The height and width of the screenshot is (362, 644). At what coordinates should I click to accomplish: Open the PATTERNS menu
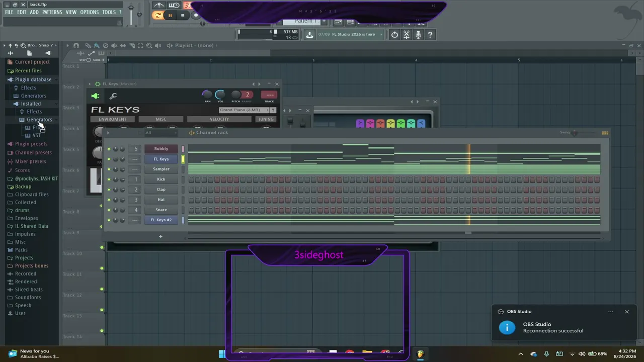click(x=52, y=12)
